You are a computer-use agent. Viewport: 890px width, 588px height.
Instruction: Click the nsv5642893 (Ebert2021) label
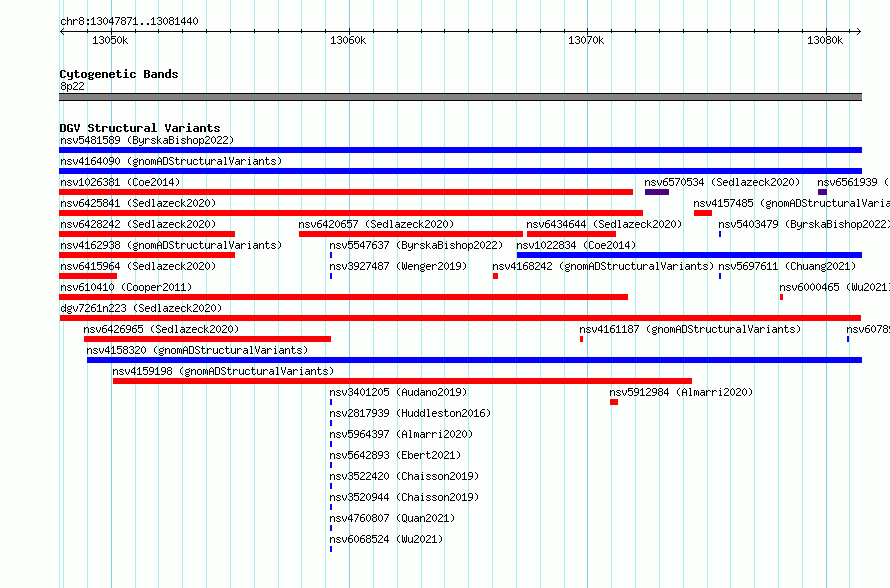395,455
